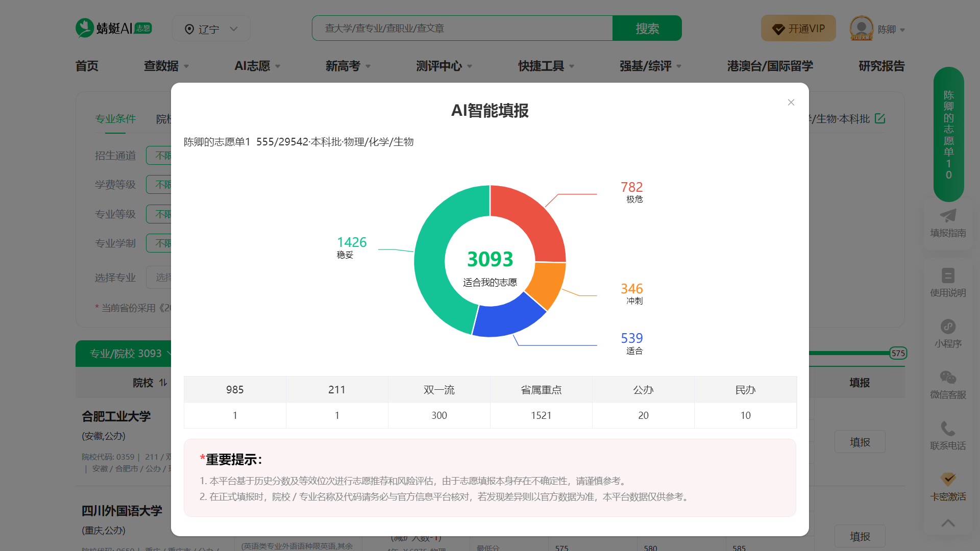980x551 pixels.
Task: Click the 开通VIP button
Action: click(x=798, y=28)
